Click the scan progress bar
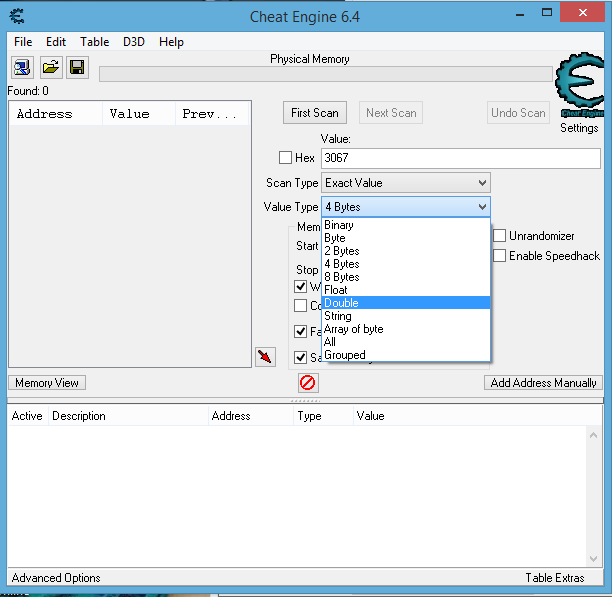The width and height of the screenshot is (612, 597). tap(325, 74)
